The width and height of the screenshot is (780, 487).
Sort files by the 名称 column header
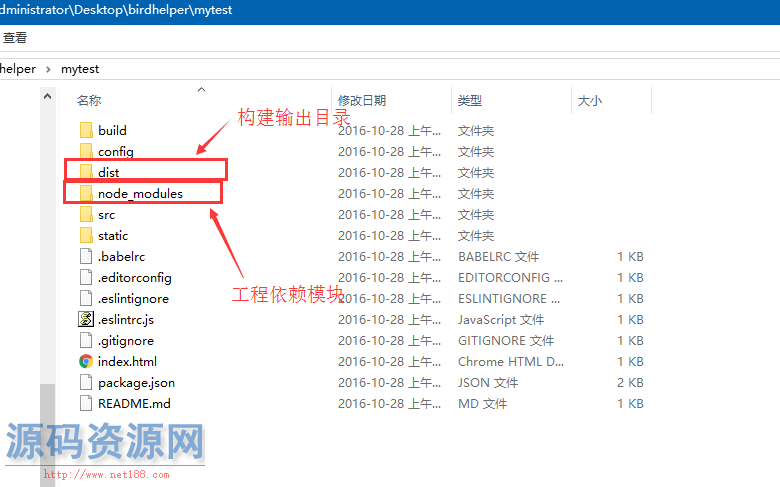click(89, 101)
